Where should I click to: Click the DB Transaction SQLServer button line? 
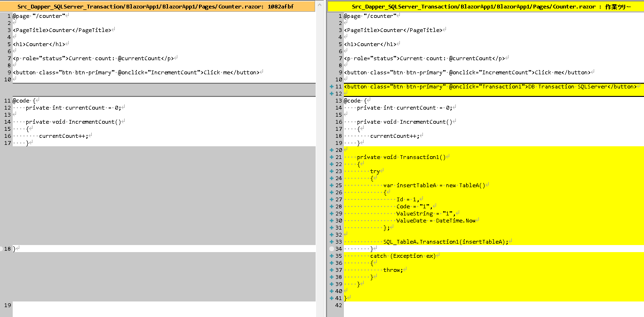[x=490, y=87]
